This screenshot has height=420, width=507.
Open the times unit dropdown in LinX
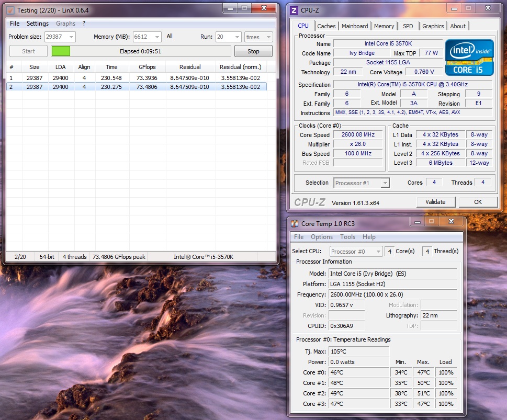[268, 37]
